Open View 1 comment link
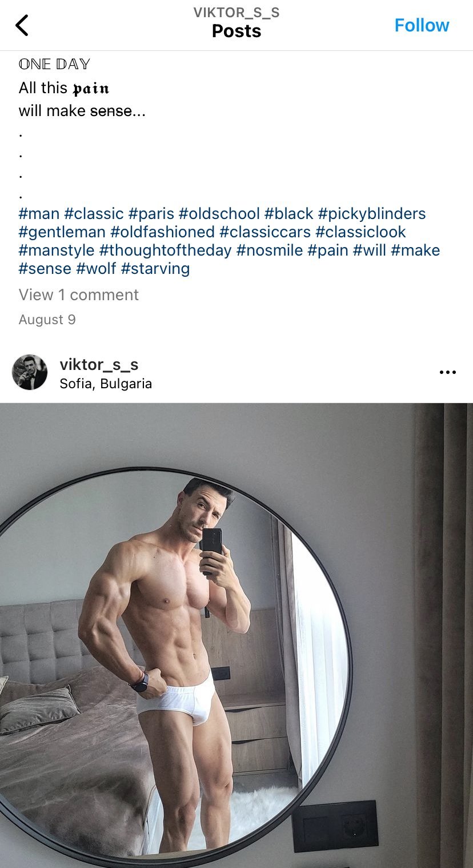Viewport: 473px width, 868px height. coord(79,294)
